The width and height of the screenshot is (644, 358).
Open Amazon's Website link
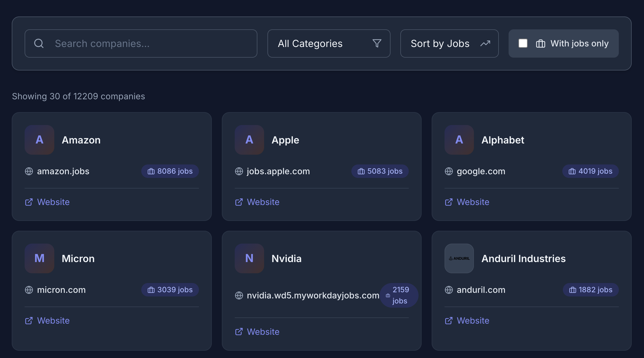coord(47,202)
